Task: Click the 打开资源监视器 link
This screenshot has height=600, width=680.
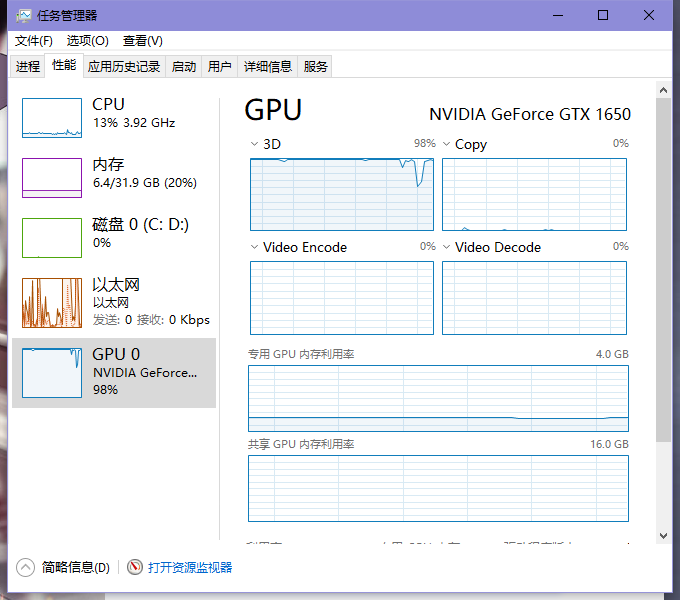Action: 190,567
